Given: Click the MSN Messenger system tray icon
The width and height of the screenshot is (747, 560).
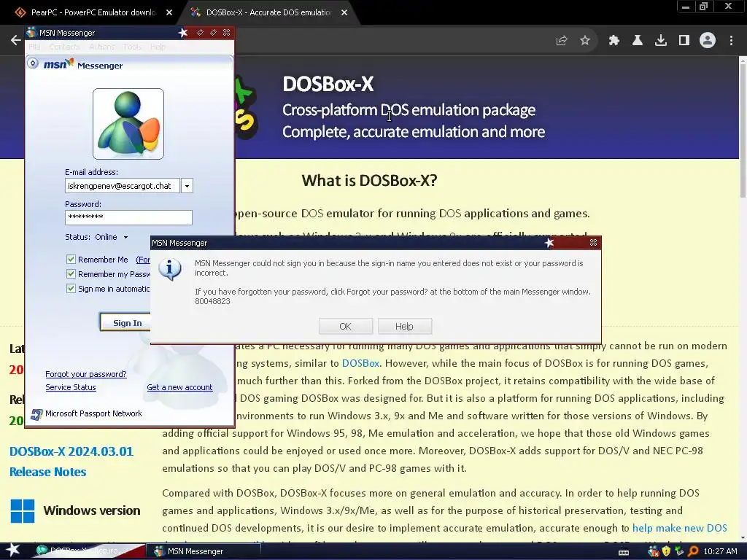Looking at the screenshot, I should click(653, 551).
